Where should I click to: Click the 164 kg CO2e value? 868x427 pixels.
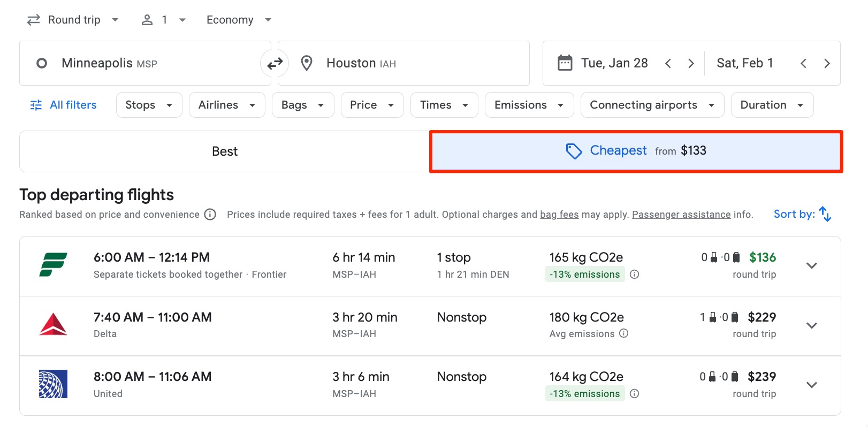tap(586, 377)
